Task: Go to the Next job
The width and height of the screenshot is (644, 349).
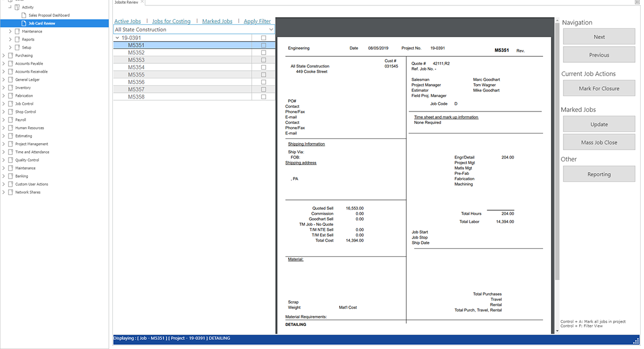Action: pyautogui.click(x=599, y=37)
